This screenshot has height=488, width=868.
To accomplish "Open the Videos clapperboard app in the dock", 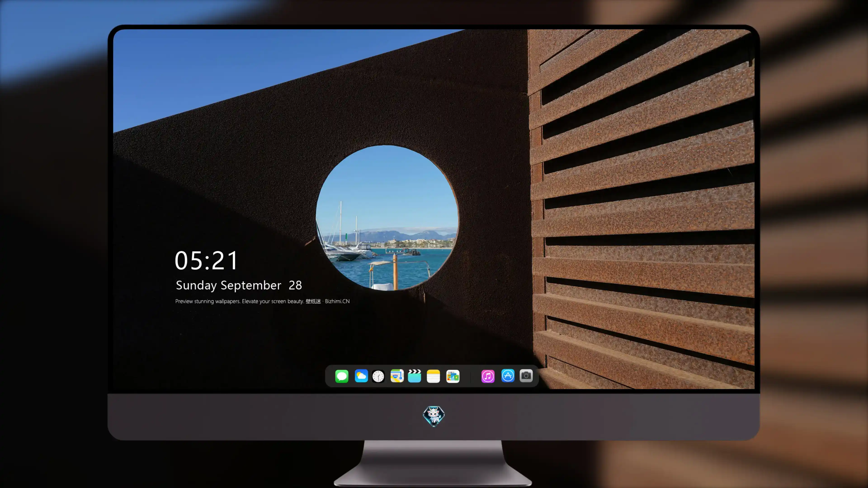I will click(415, 376).
